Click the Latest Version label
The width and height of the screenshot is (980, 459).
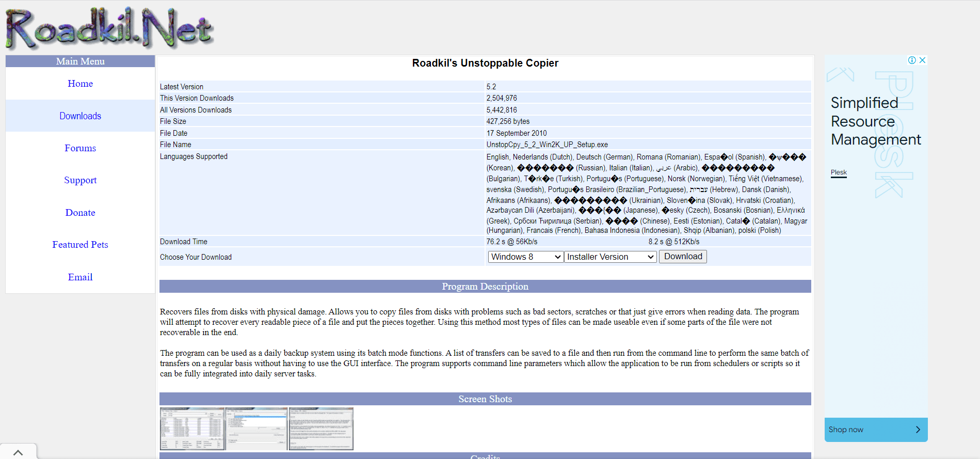click(182, 87)
